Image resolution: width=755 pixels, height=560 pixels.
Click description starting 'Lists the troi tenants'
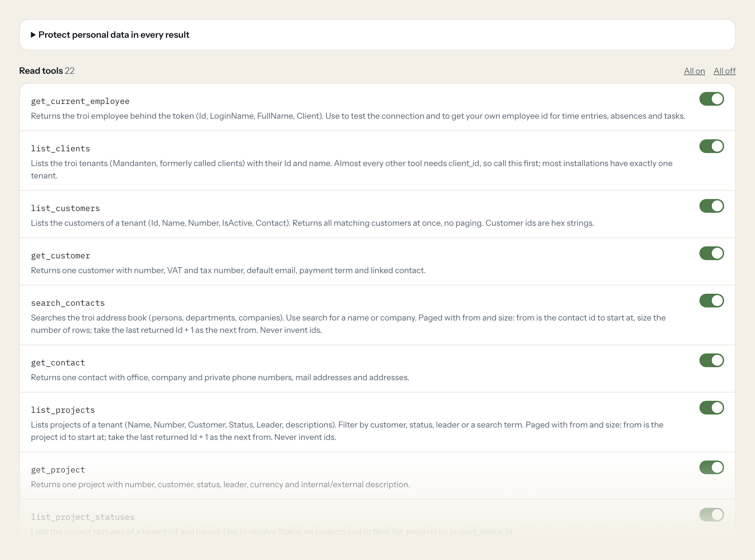click(x=351, y=170)
